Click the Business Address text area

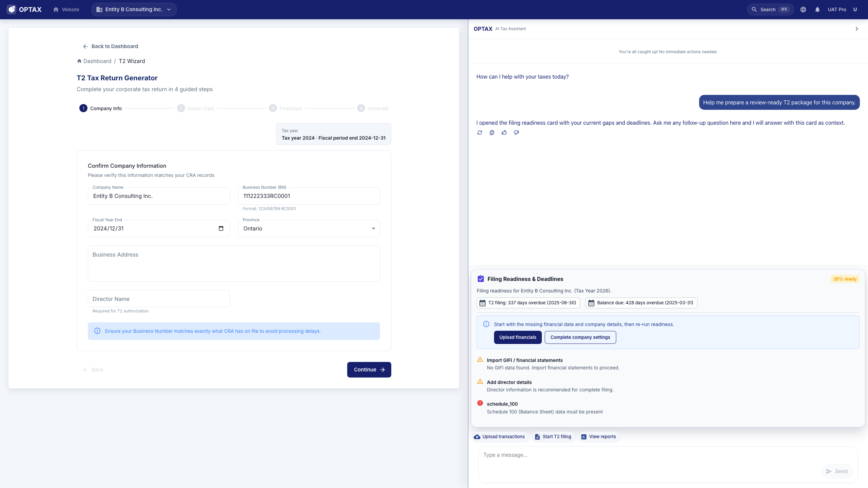coord(234,263)
